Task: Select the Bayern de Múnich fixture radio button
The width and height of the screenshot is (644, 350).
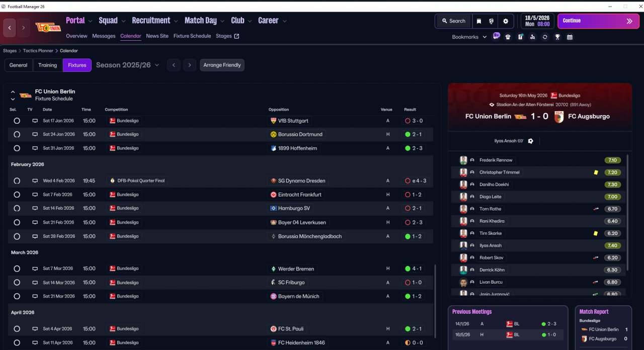Action: [x=17, y=296]
